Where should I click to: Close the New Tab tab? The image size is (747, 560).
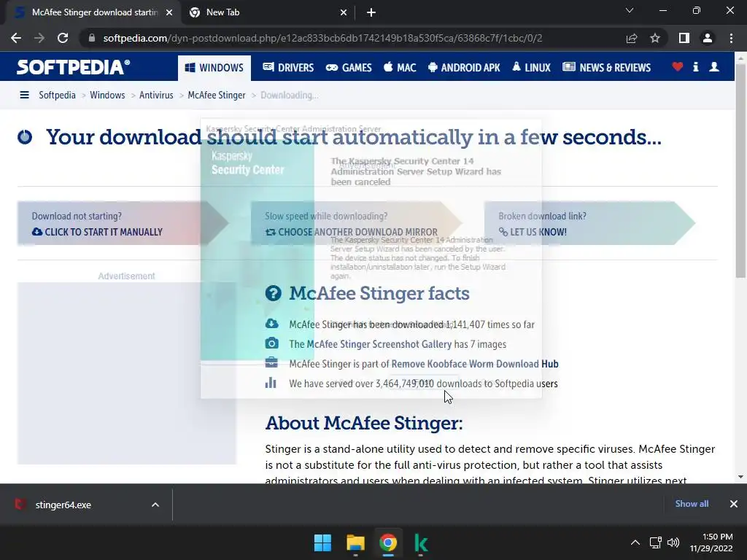tap(344, 12)
